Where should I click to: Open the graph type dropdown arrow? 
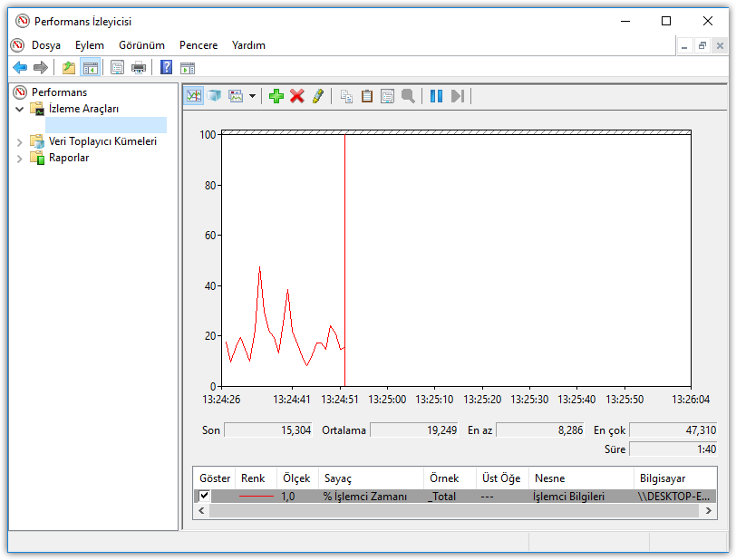pos(251,95)
